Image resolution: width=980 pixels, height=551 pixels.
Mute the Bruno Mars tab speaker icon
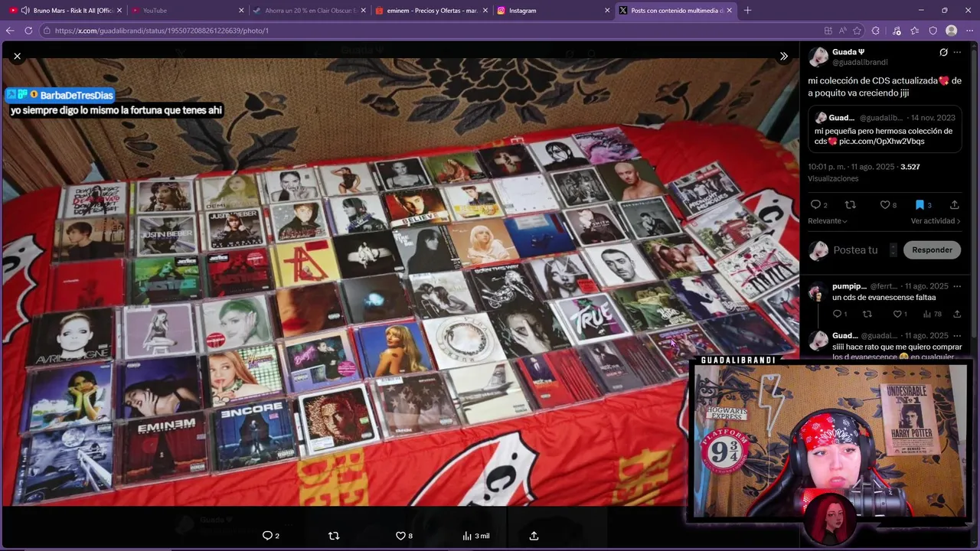pos(25,10)
